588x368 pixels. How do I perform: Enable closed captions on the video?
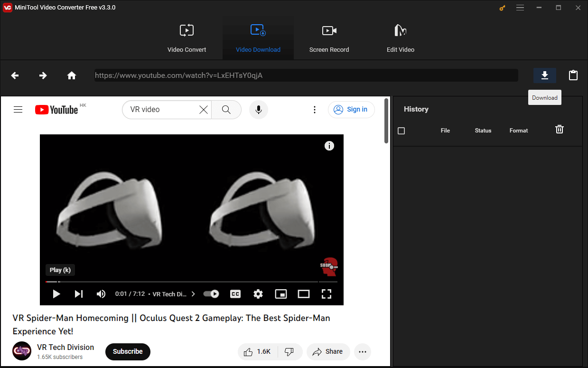tap(235, 293)
